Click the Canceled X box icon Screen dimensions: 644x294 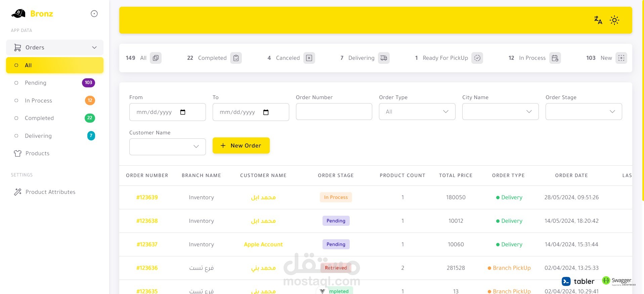click(309, 58)
